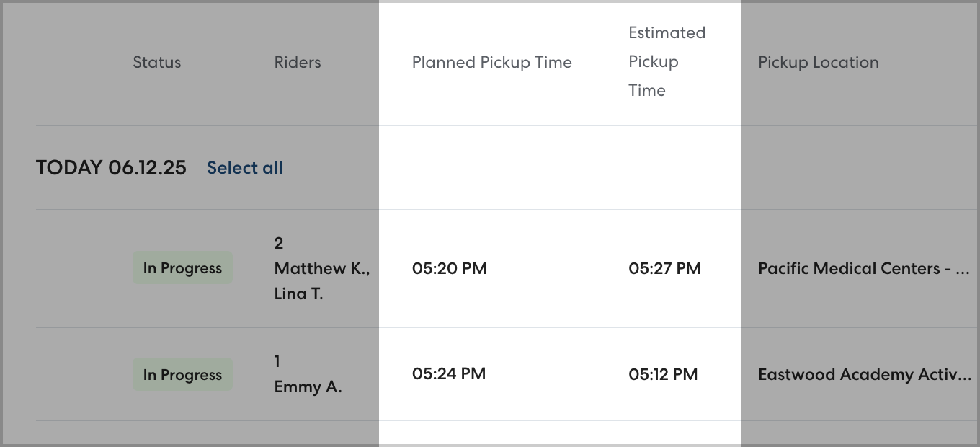This screenshot has width=980, height=447.
Task: Select rider name Emmy A.
Action: (308, 387)
